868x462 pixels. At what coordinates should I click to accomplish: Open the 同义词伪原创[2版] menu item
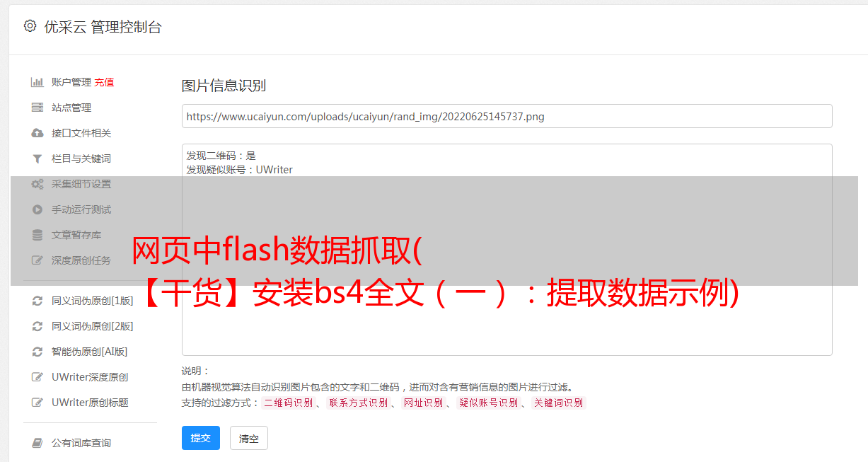click(x=93, y=326)
